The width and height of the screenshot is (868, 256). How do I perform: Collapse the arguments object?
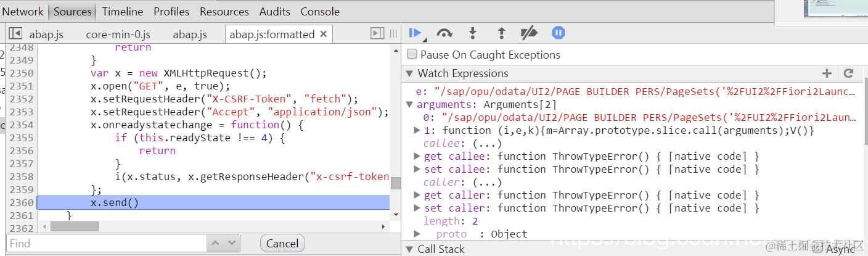click(410, 104)
